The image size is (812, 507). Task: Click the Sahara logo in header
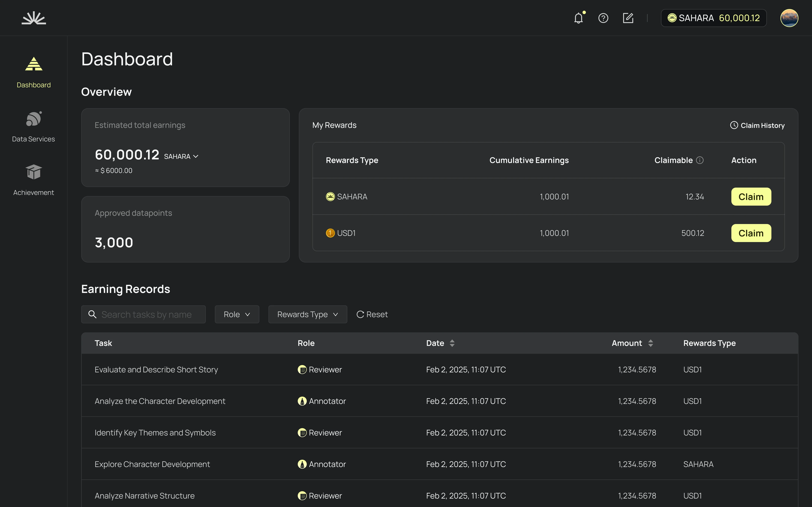34,18
